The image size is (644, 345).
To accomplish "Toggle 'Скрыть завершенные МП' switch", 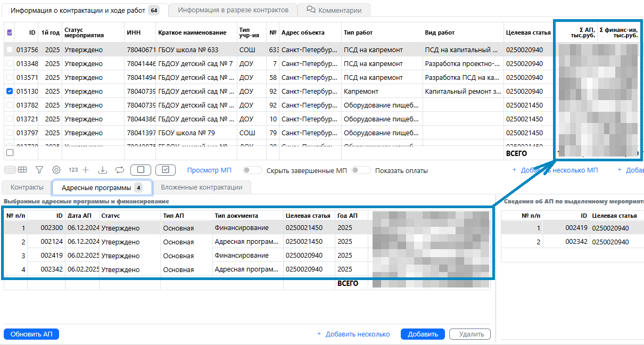I will [x=252, y=170].
